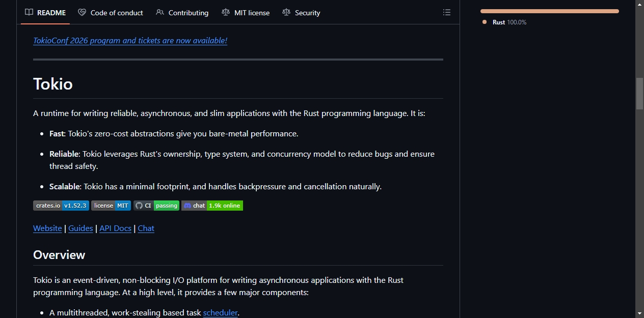644x318 pixels.
Task: Click the Code of conduct heart icon
Action: coord(82,12)
